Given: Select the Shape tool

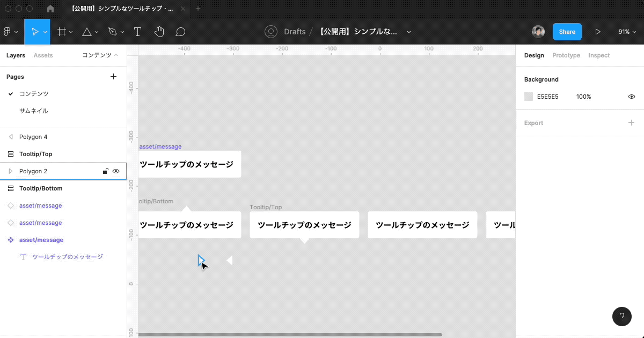Looking at the screenshot, I should pyautogui.click(x=87, y=31).
